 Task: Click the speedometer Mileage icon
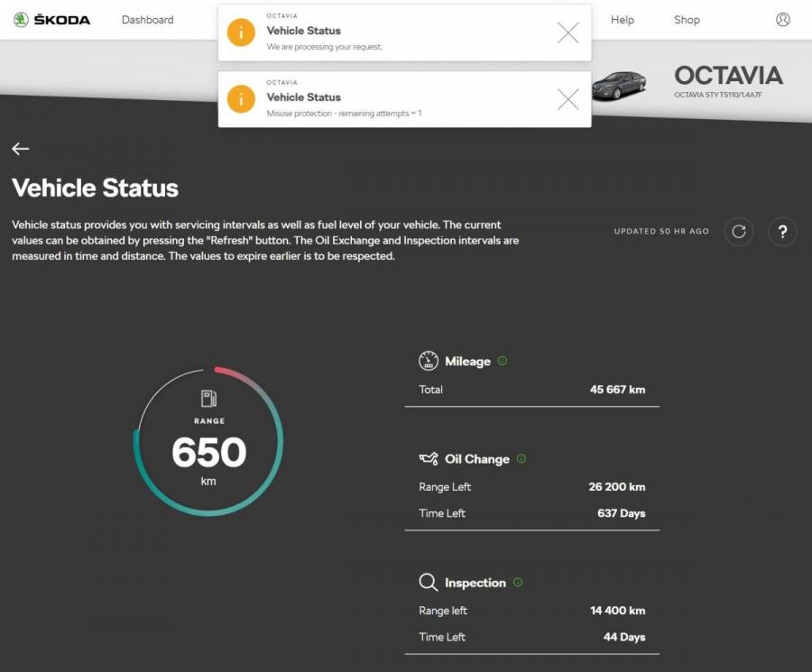(x=428, y=361)
